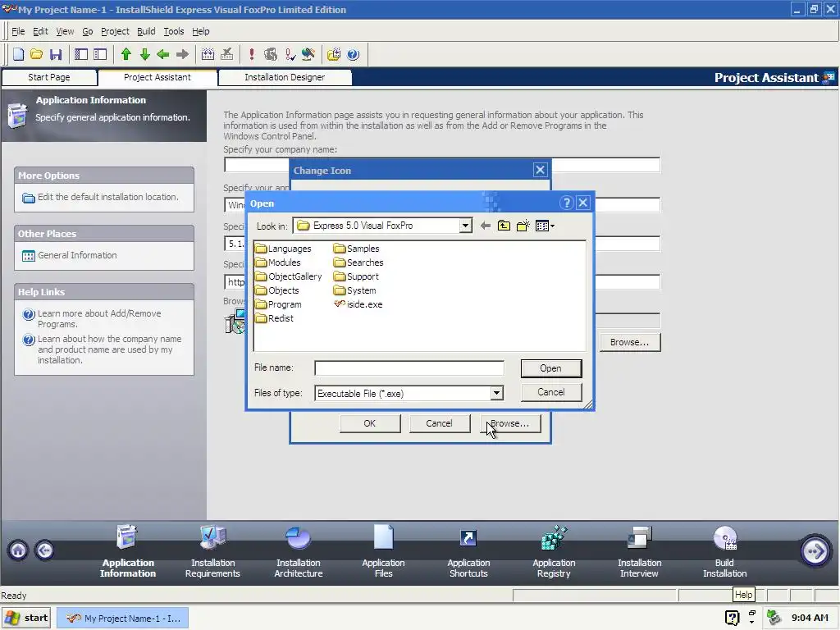Viewport: 840px width, 630px height.
Task: Open the Project menu
Action: 115,31
